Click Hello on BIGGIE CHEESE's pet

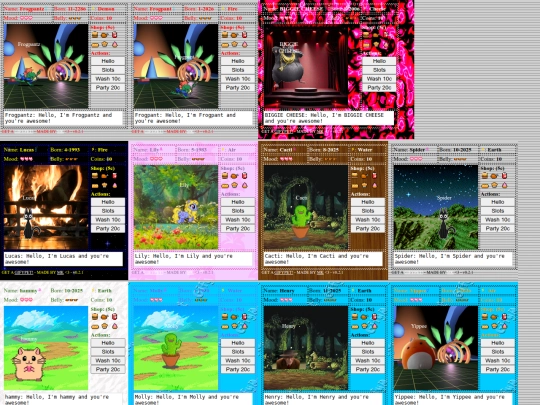coord(379,61)
